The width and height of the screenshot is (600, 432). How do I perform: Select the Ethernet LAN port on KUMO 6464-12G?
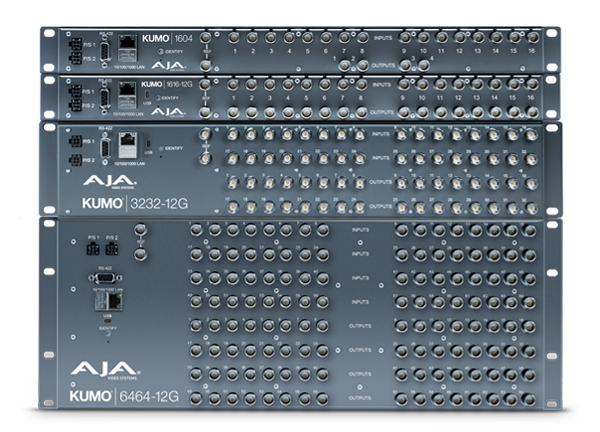[108, 302]
